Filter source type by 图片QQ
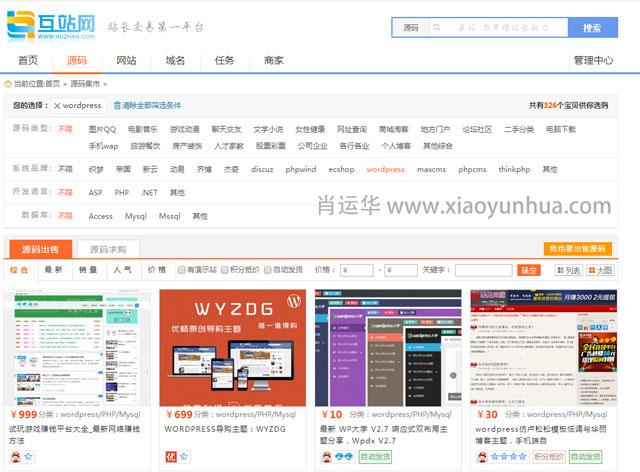640x472 pixels. tap(102, 129)
